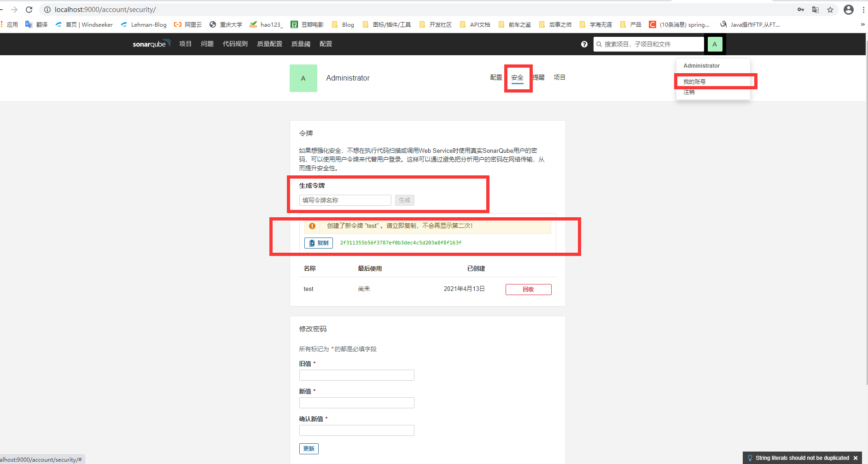The image size is (868, 464).
Task: Open 学海无涯 bookmark folder
Action: (596, 25)
